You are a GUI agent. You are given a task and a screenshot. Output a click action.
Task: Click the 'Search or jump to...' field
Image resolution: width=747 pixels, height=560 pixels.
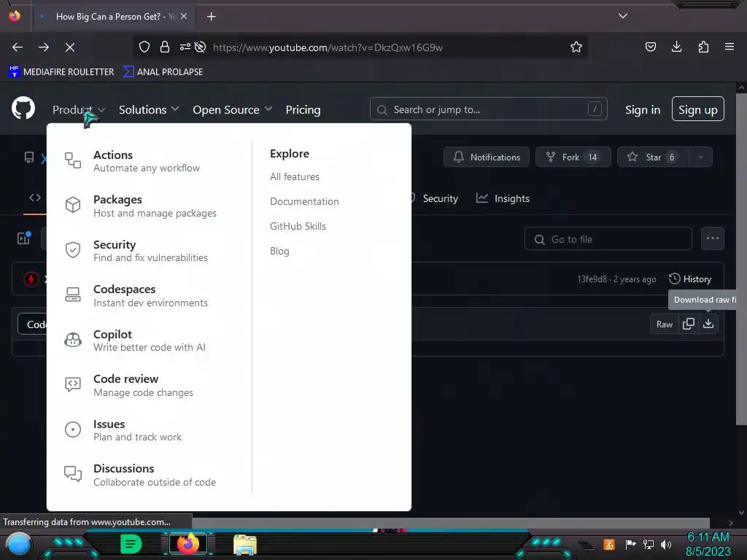(x=488, y=109)
